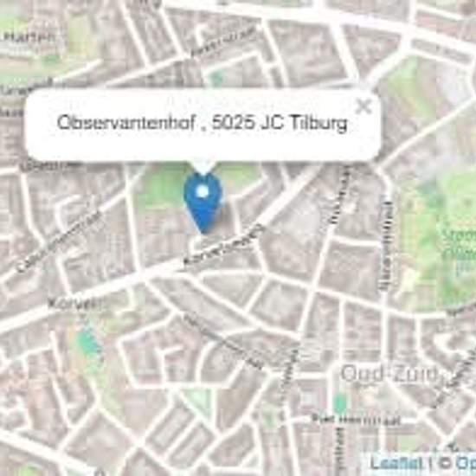Click the diagonal street label above the popup
This screenshot has width=476, height=476.
pos(223,42)
